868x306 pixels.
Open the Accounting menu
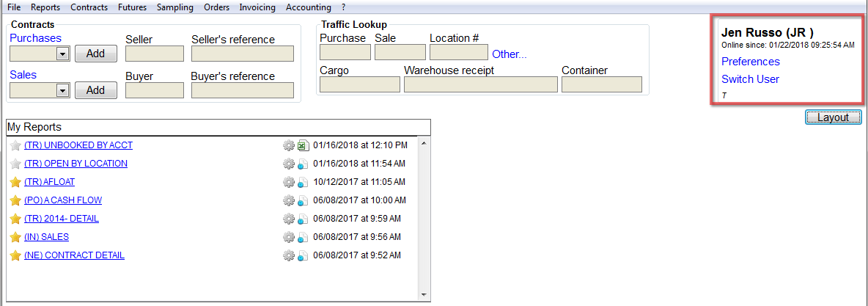coord(309,7)
